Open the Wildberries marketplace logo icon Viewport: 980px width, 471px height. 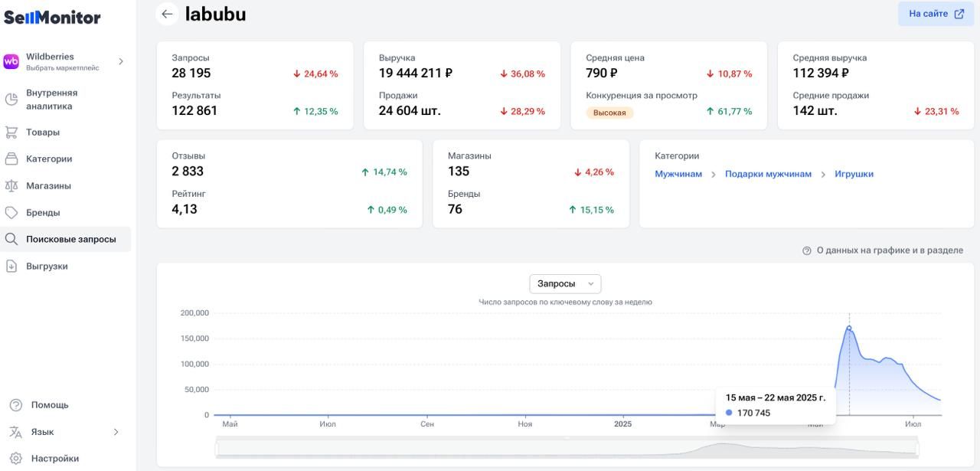click(11, 62)
